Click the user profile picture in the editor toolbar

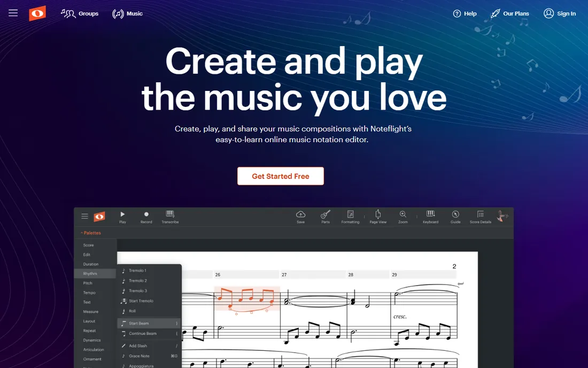(x=501, y=216)
